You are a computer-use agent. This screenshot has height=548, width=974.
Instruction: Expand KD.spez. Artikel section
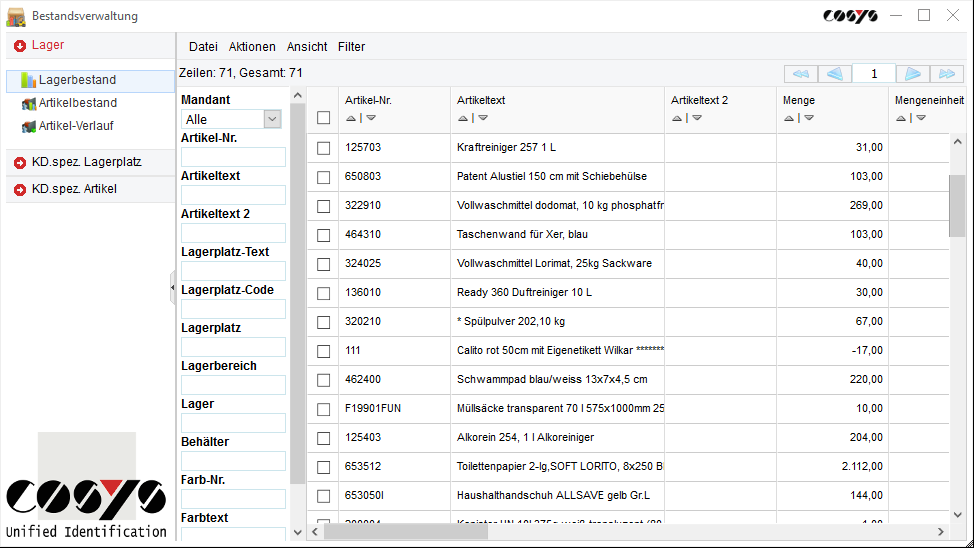point(74,189)
